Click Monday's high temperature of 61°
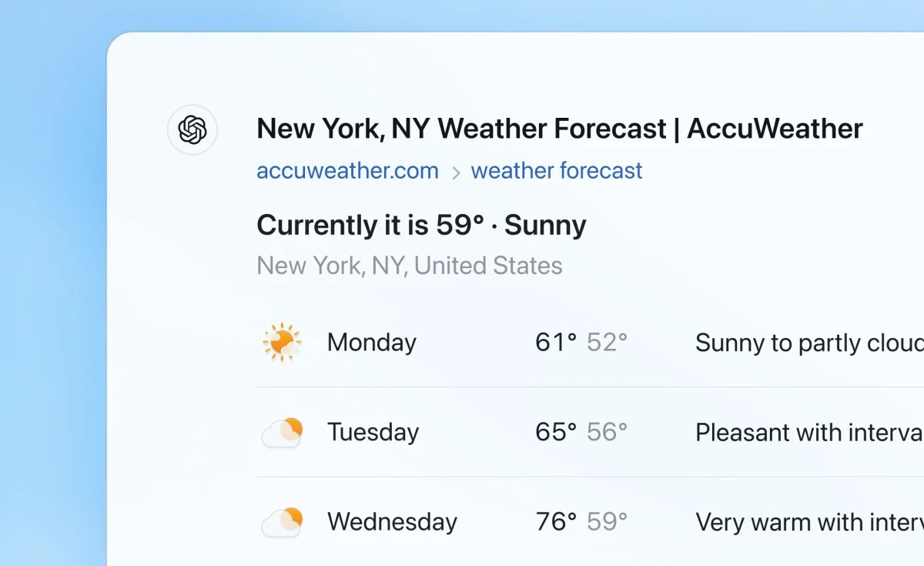The width and height of the screenshot is (924, 566). pos(556,342)
